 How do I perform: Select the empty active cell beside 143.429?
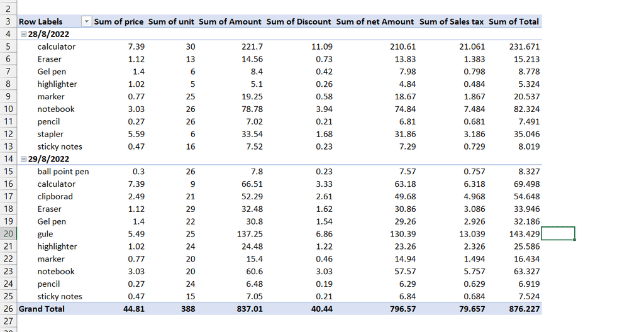[558, 233]
